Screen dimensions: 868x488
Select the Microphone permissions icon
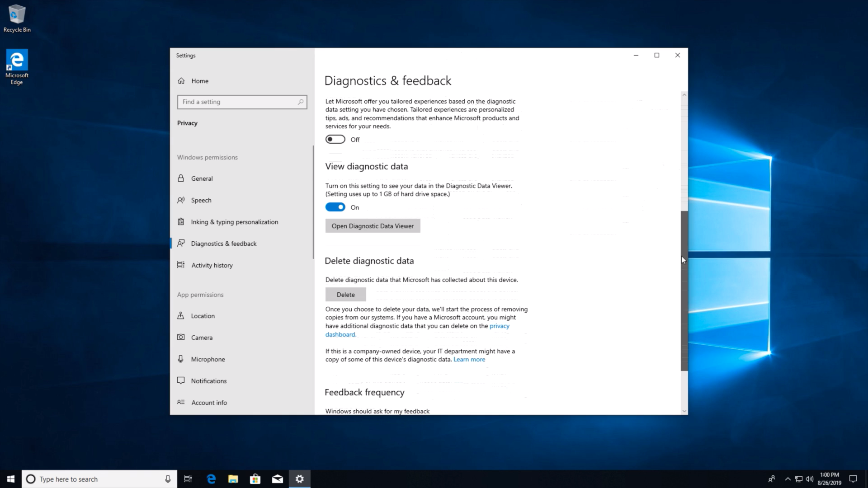click(x=181, y=359)
